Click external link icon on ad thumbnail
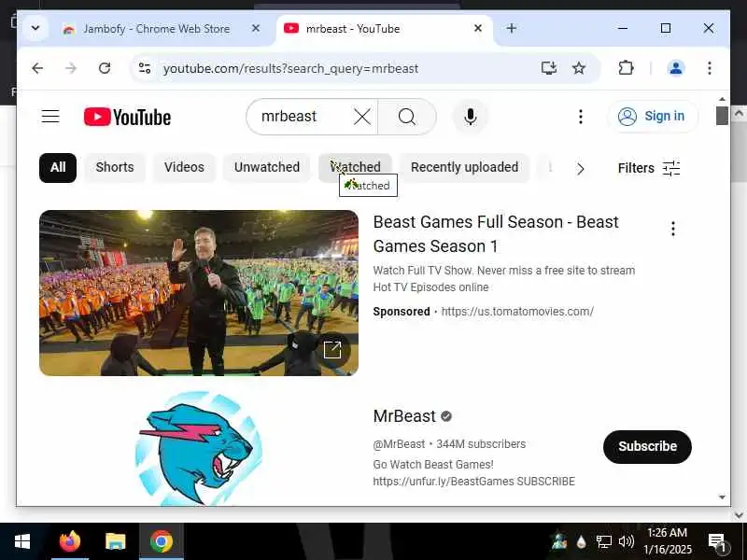Screen dimensions: 747x560 [x=332, y=350]
